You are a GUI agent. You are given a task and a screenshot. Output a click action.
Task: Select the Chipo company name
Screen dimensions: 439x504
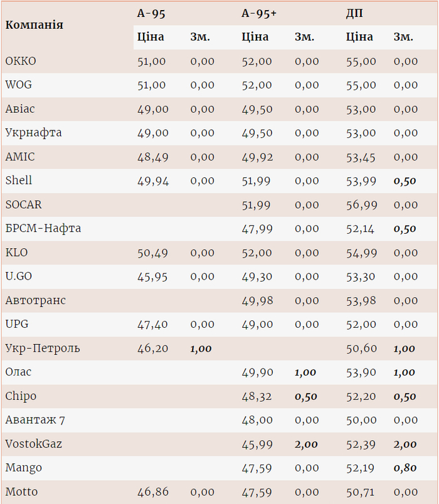[21, 396]
